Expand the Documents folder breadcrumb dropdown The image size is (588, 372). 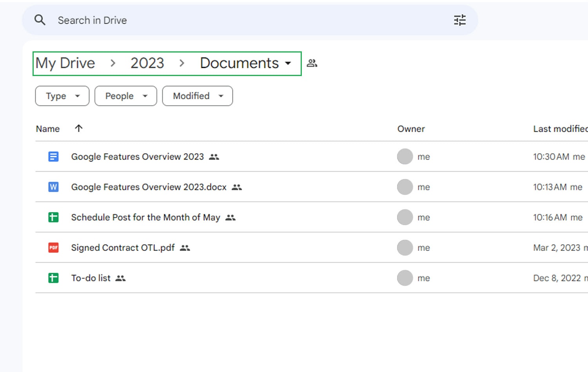(x=289, y=63)
